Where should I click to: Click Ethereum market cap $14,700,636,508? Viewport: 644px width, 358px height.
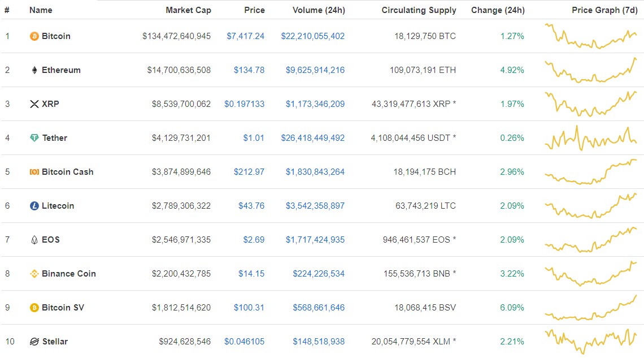[179, 70]
